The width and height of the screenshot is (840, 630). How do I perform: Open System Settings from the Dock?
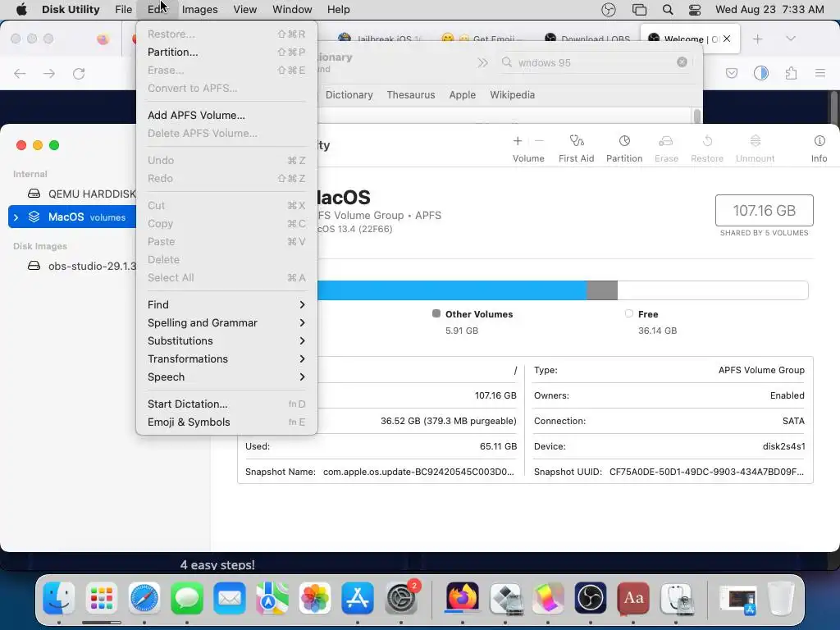point(400,598)
